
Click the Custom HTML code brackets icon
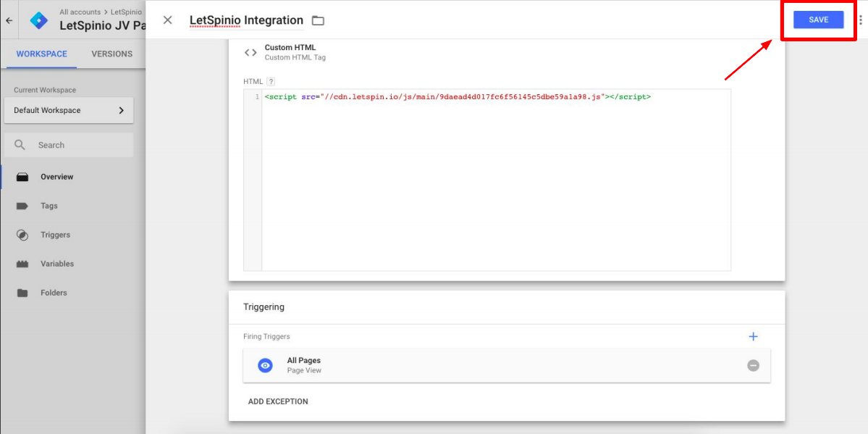pyautogui.click(x=250, y=53)
